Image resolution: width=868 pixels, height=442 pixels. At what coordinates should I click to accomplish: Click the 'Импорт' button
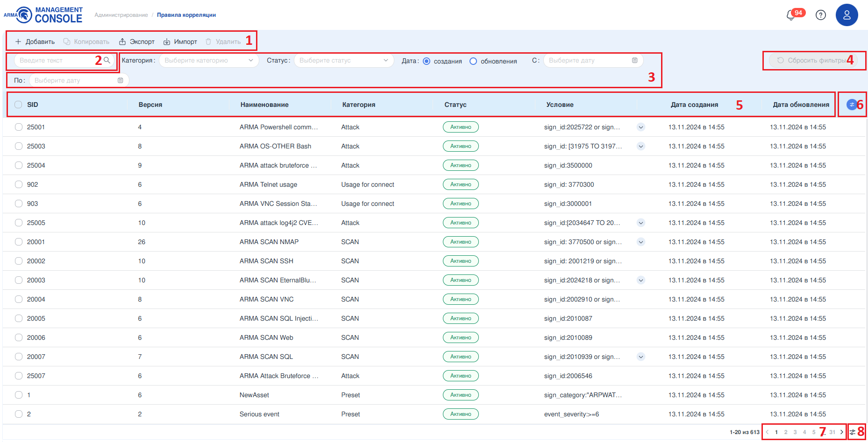click(180, 42)
